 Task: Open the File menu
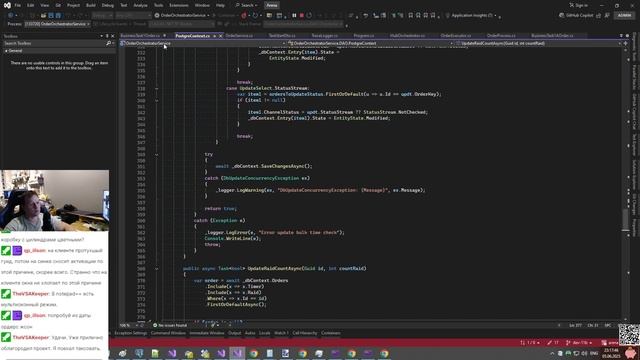[18, 5]
